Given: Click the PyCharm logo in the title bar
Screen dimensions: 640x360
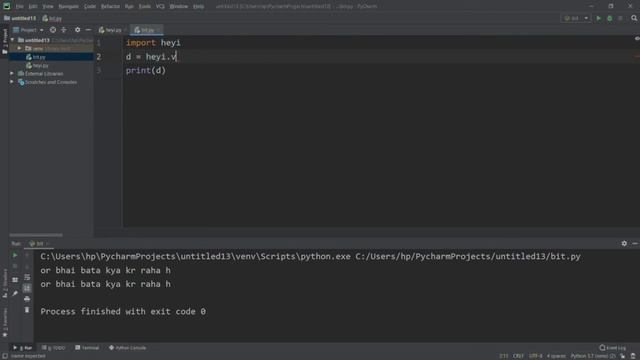Looking at the screenshot, I should [7, 6].
